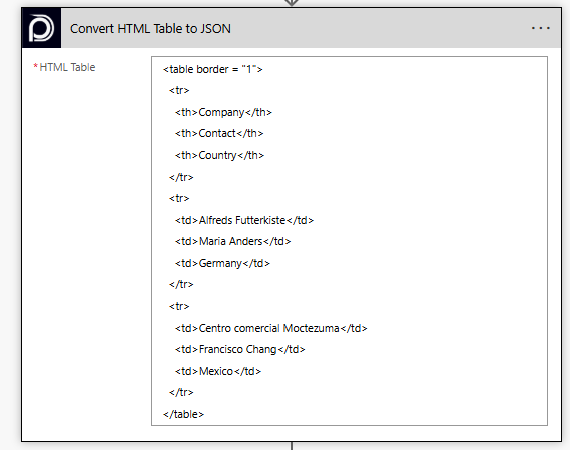Place cursor on the Company header line
This screenshot has height=450, width=570.
(x=223, y=112)
